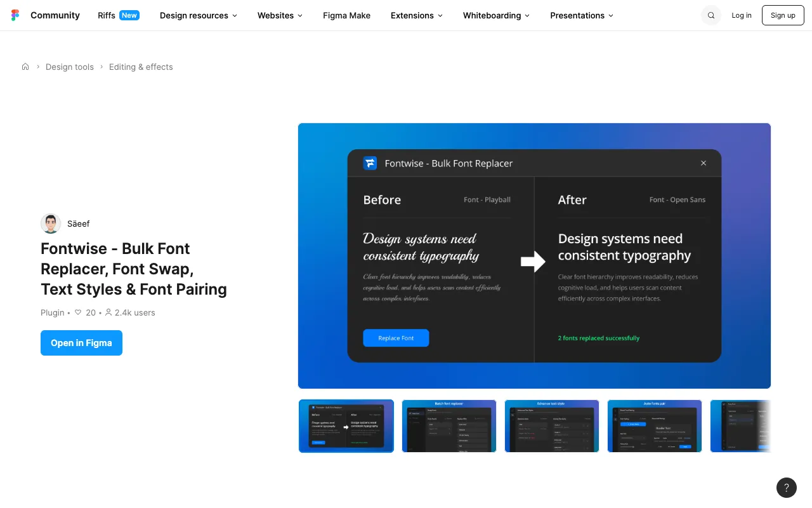This screenshot has width=812, height=508.
Task: Click the Sign up button
Action: 783,15
